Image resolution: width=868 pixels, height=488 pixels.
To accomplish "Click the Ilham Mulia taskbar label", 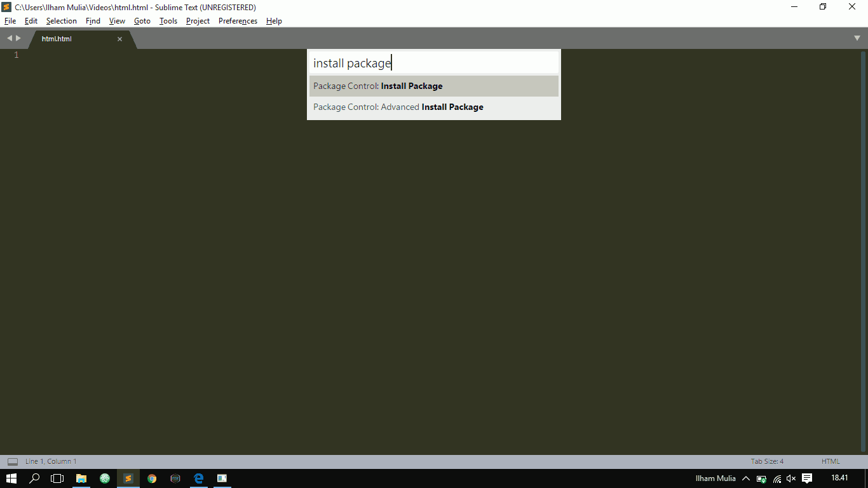I will click(715, 478).
